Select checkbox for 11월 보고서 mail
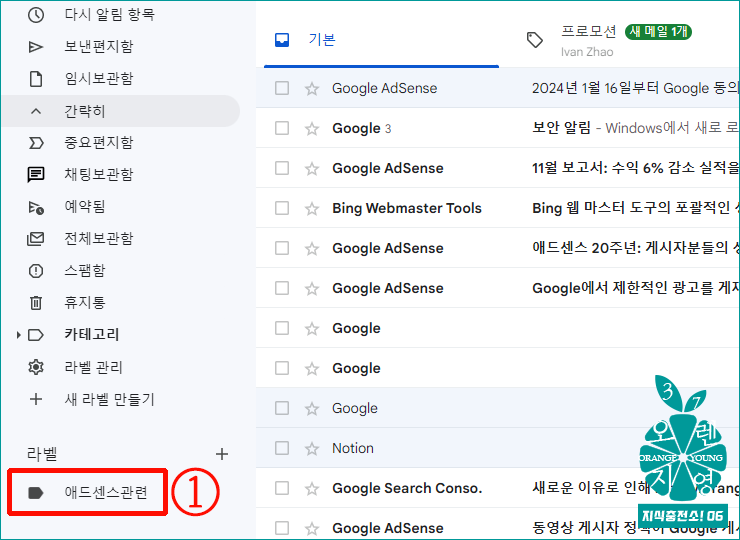 point(282,168)
